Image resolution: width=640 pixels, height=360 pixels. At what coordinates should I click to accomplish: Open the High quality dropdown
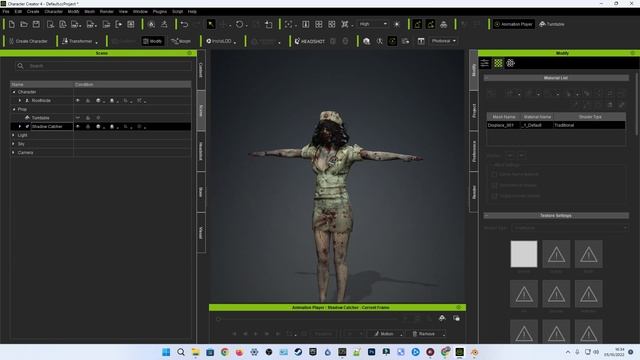(x=373, y=24)
